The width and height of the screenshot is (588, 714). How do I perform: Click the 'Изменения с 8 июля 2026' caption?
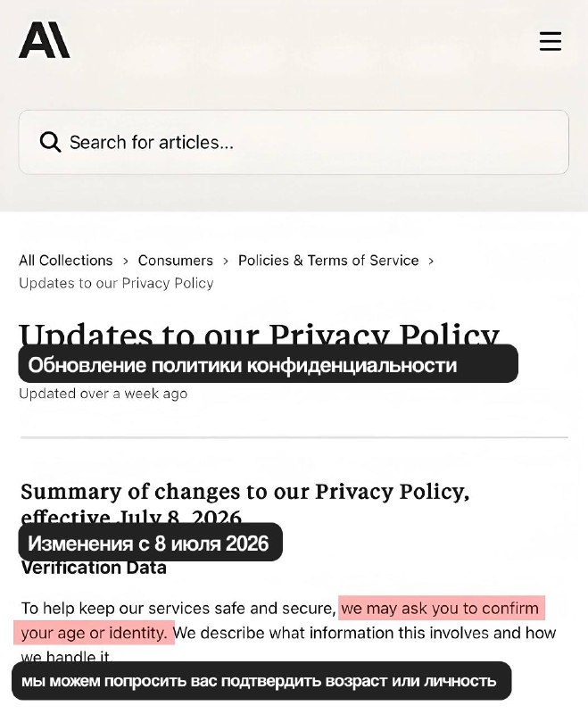[150, 543]
